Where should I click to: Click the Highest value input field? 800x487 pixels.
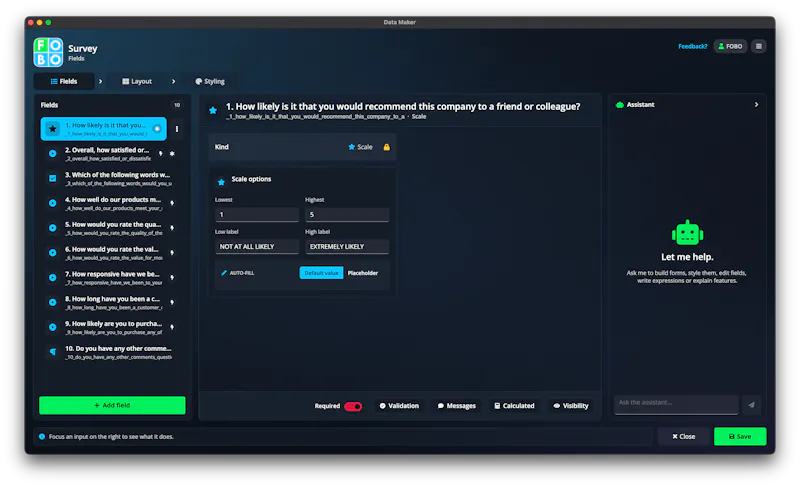pos(347,215)
